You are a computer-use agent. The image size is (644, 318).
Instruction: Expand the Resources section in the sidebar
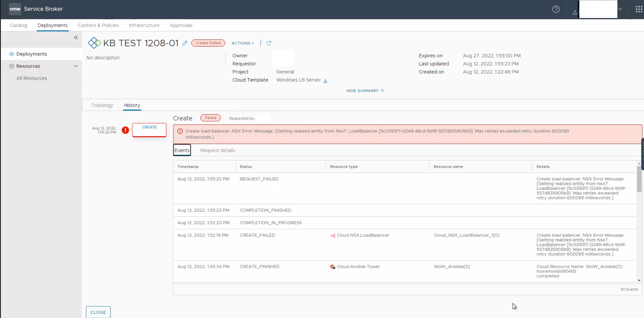coord(75,66)
